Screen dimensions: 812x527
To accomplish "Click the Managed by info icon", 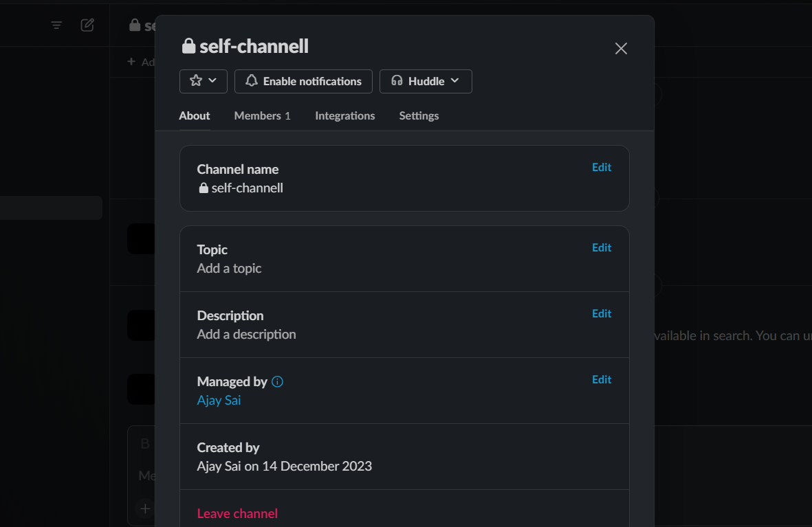I will coord(278,382).
